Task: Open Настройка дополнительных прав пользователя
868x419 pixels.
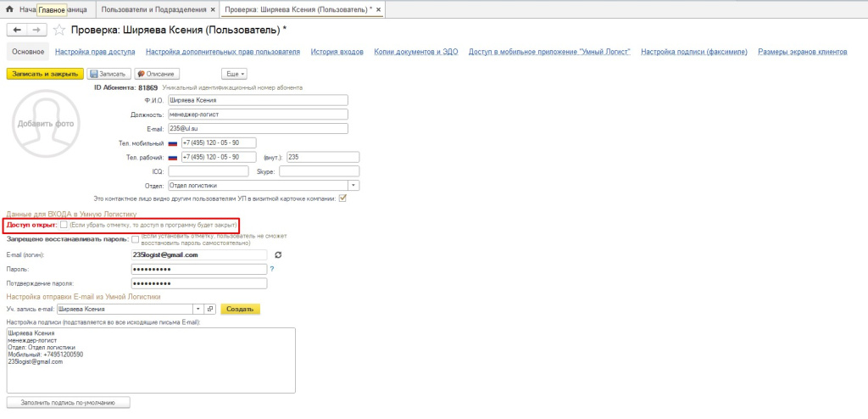Action: click(x=223, y=52)
